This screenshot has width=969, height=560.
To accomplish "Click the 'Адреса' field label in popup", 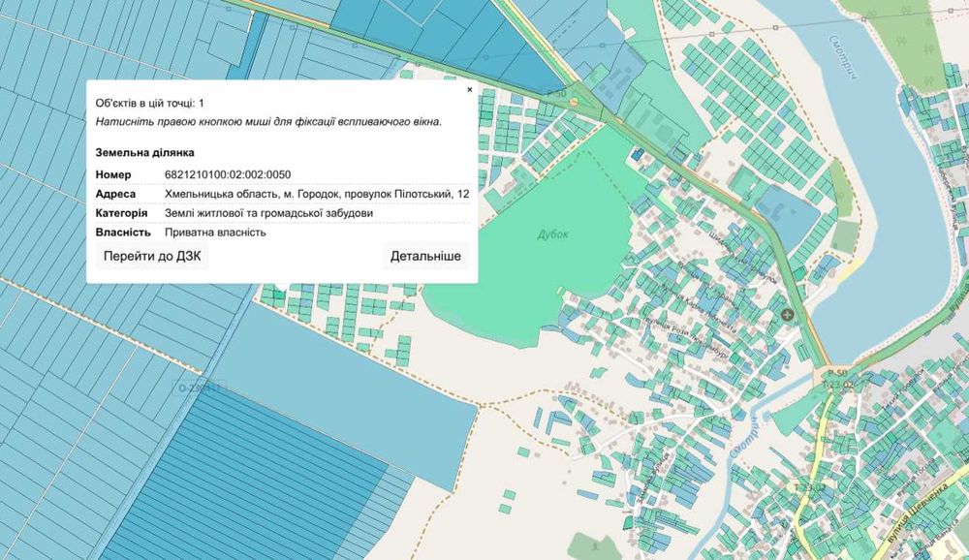I will [115, 194].
